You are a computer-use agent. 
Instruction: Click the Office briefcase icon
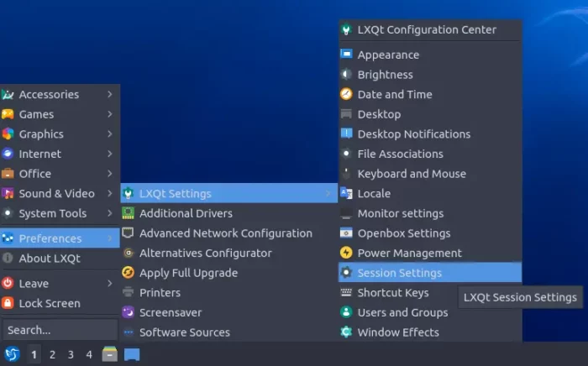click(x=8, y=174)
